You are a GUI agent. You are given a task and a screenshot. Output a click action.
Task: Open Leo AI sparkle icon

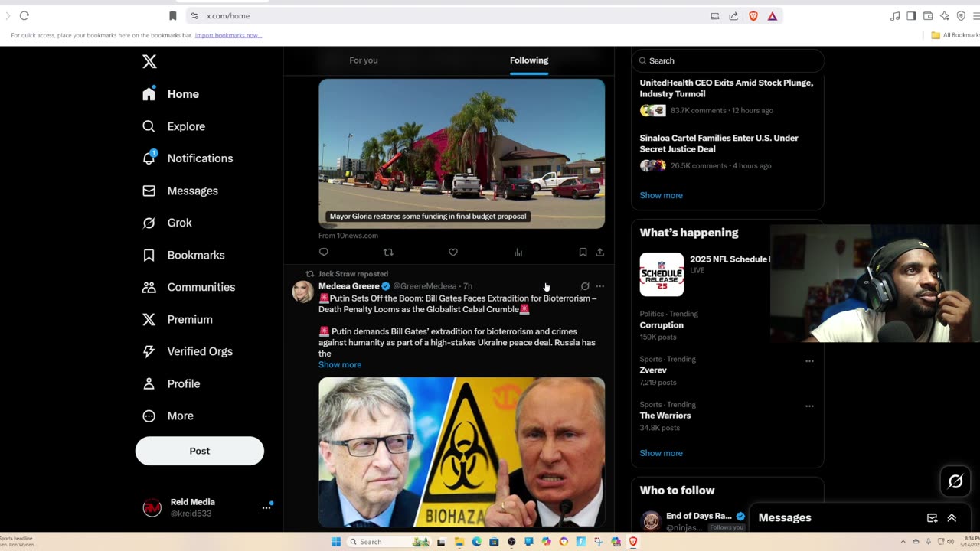coord(945,15)
